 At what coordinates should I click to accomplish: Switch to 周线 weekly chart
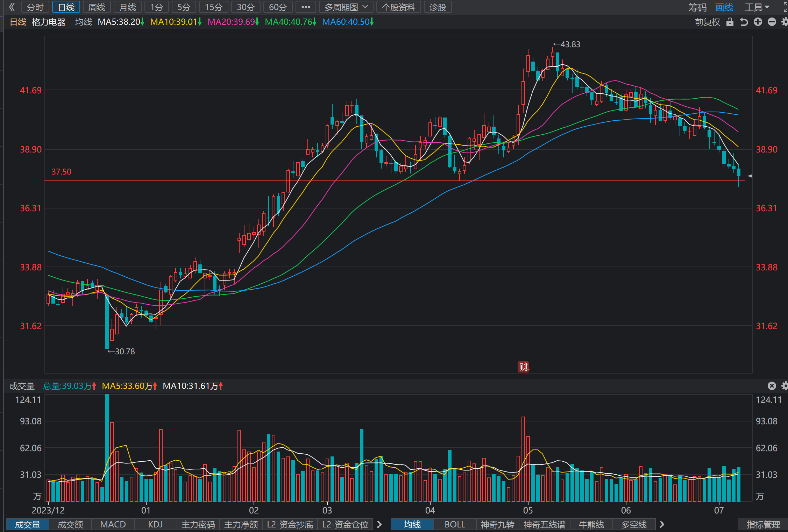(x=97, y=7)
